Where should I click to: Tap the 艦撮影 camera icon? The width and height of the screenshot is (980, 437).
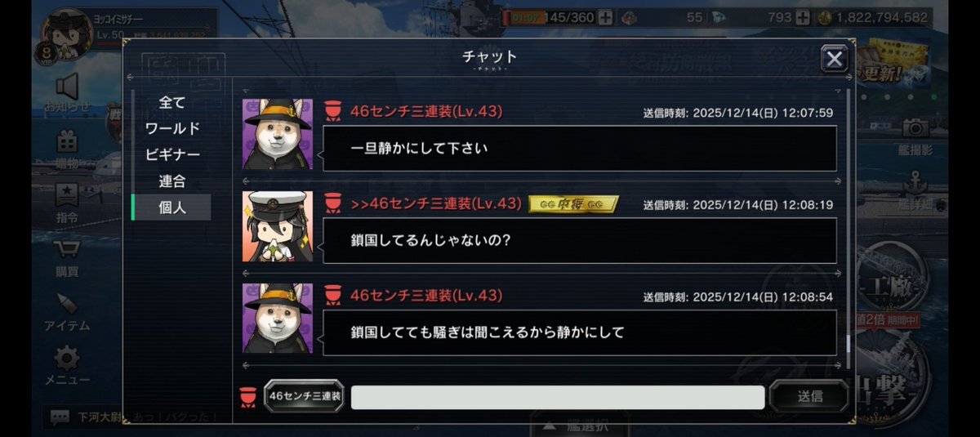point(915,127)
